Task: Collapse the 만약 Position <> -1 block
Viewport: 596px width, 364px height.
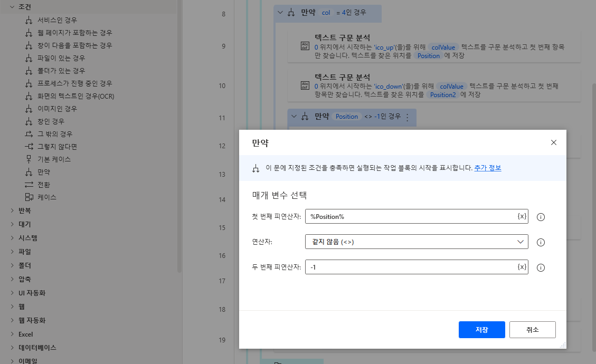Action: click(x=294, y=116)
